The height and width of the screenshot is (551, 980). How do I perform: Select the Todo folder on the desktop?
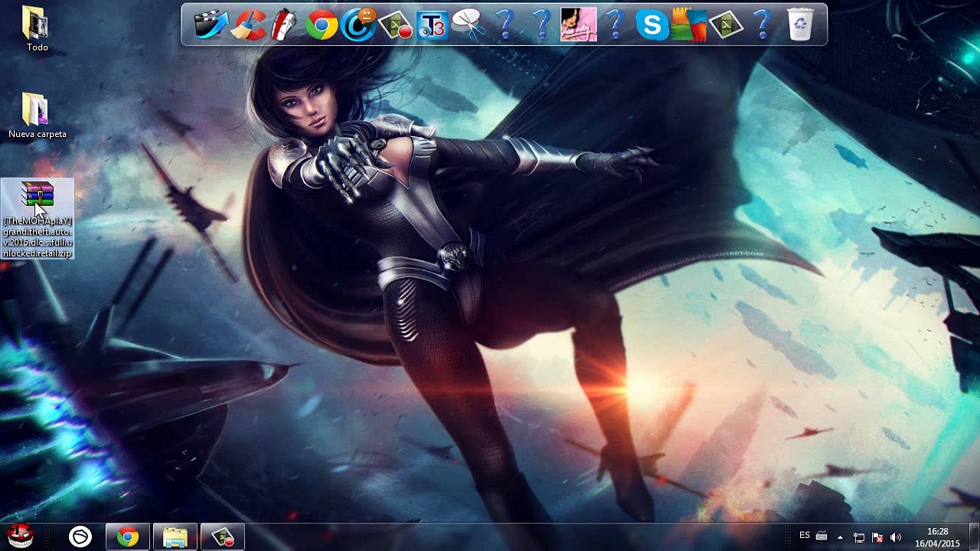[x=37, y=29]
